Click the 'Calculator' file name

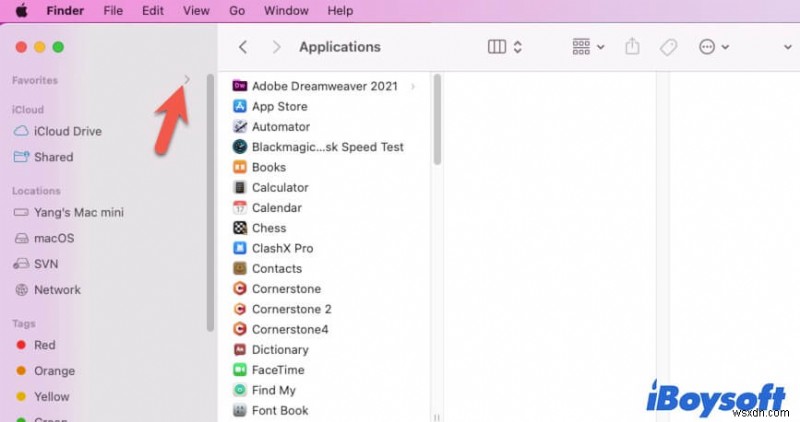point(280,187)
